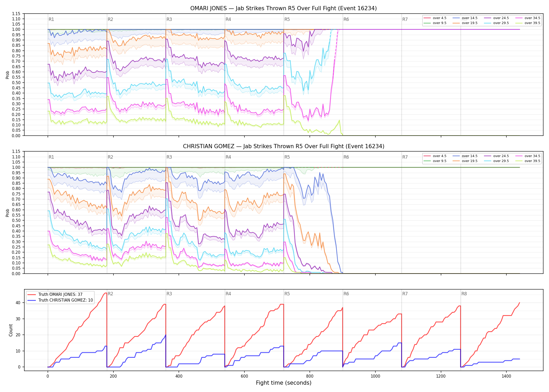
Task: Click 'Prob' axis label of Omari Jones chart
Action: pyautogui.click(x=8, y=75)
